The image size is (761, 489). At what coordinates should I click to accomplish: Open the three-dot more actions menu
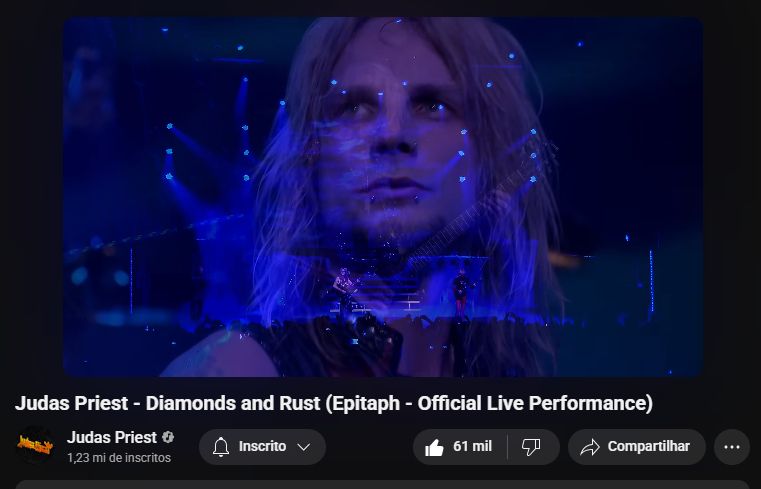tap(731, 447)
